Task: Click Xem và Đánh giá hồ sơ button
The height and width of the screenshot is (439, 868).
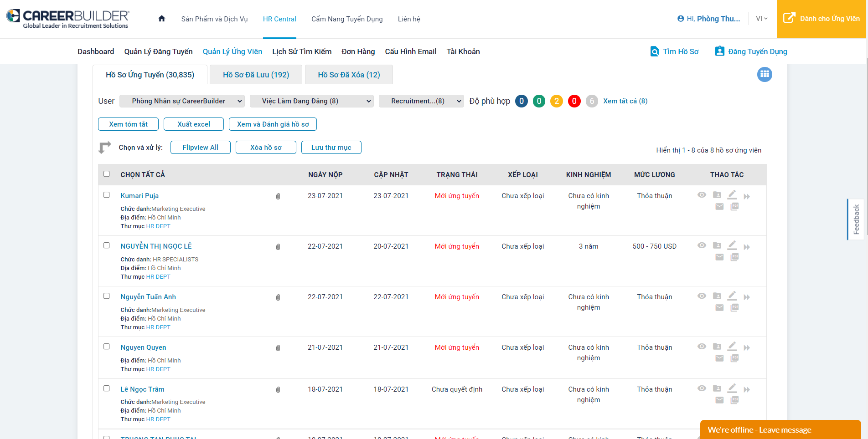Action: coord(273,124)
